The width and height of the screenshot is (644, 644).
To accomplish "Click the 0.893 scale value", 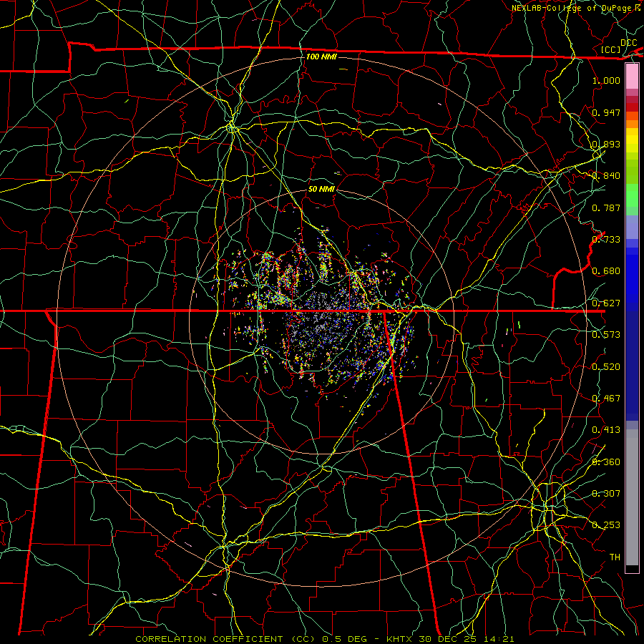I will coord(606,144).
